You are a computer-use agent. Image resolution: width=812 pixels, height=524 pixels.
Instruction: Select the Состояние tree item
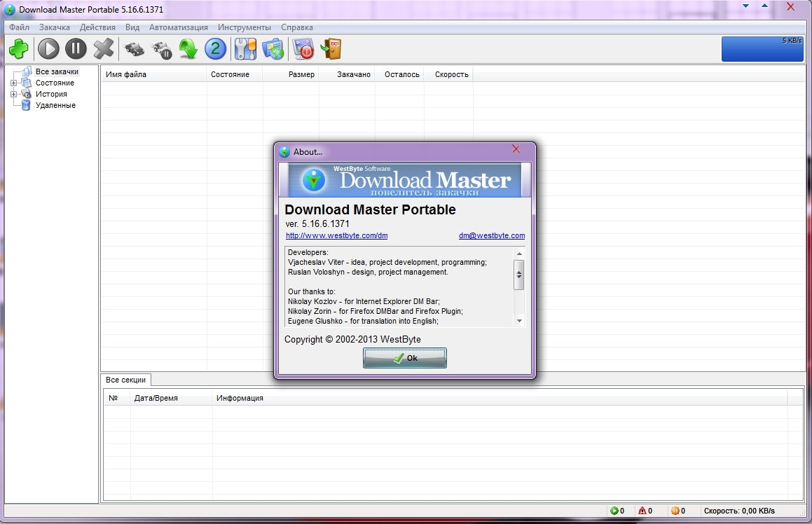pyautogui.click(x=55, y=83)
